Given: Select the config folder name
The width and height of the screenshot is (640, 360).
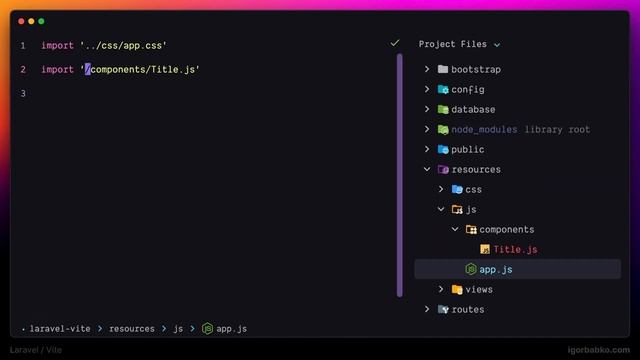Looking at the screenshot, I should 468,89.
